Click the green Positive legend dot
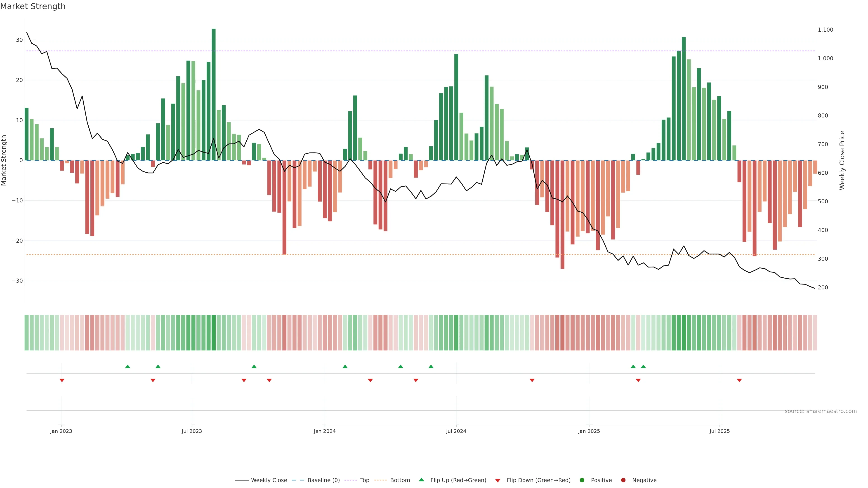This screenshot has width=868, height=488. click(x=582, y=480)
